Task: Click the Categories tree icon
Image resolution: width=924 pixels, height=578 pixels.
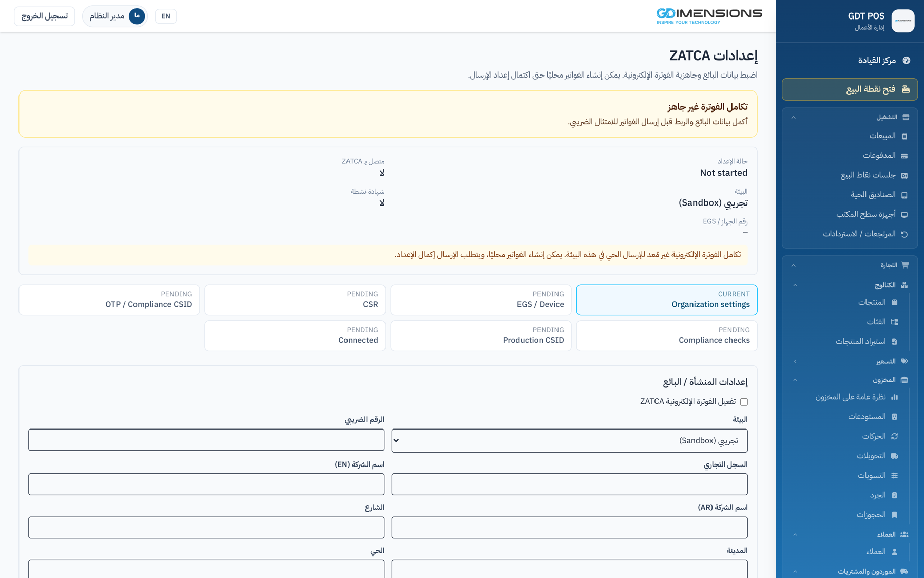Action: 894,322
